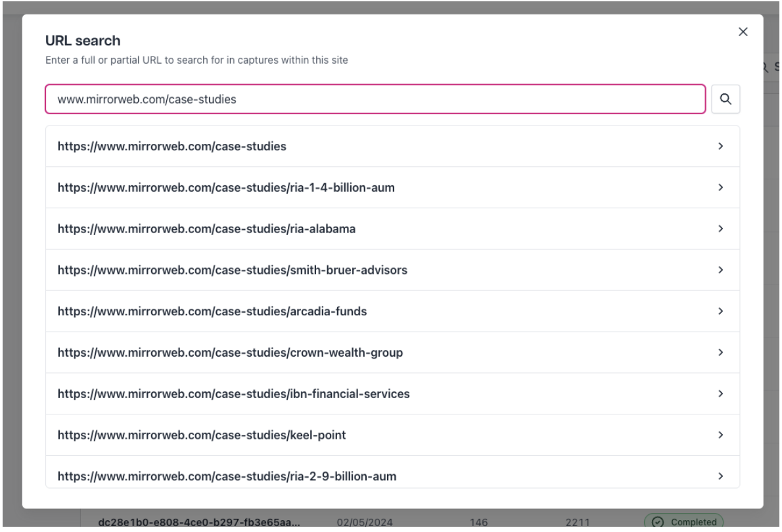Focus the URL search input field
Viewport: 782px width, 532px height.
click(375, 99)
